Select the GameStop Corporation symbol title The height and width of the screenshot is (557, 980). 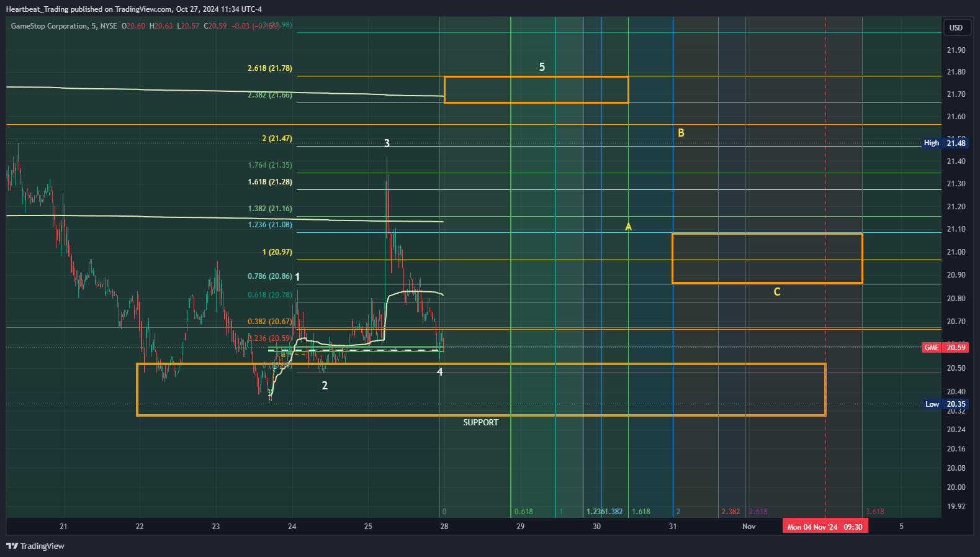click(49, 25)
